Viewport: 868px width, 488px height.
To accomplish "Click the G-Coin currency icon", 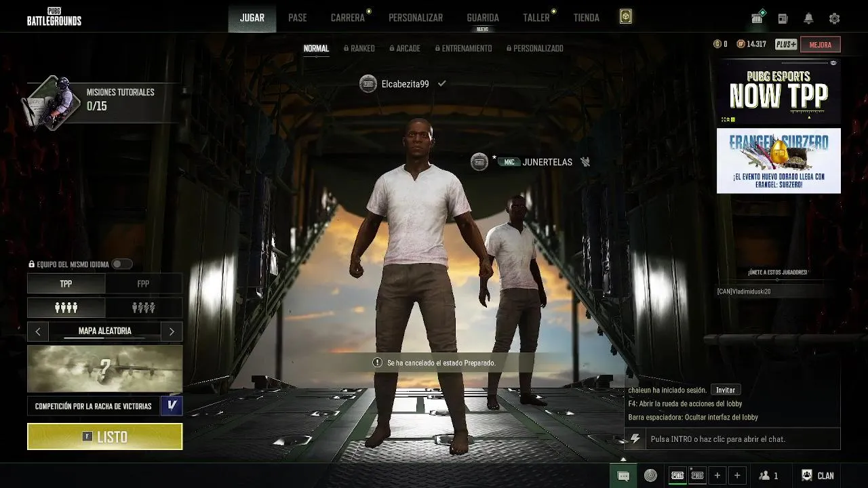I will (x=717, y=44).
